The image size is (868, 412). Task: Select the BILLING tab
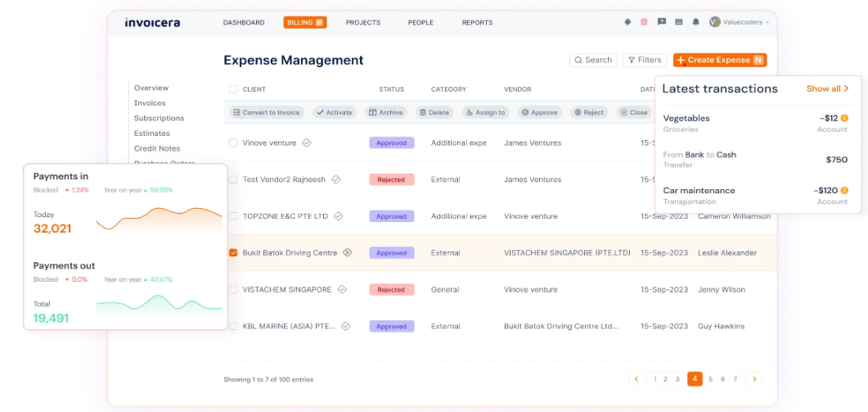pyautogui.click(x=305, y=23)
